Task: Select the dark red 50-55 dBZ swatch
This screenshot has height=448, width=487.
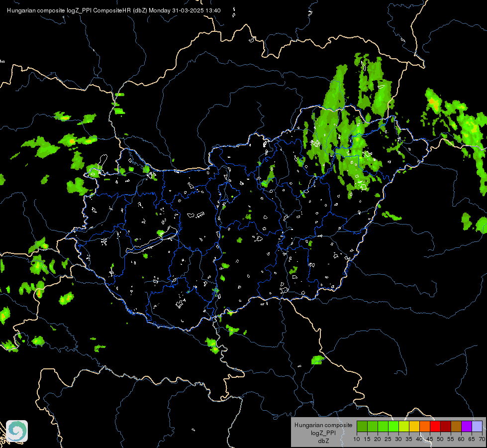Action: 446,427
